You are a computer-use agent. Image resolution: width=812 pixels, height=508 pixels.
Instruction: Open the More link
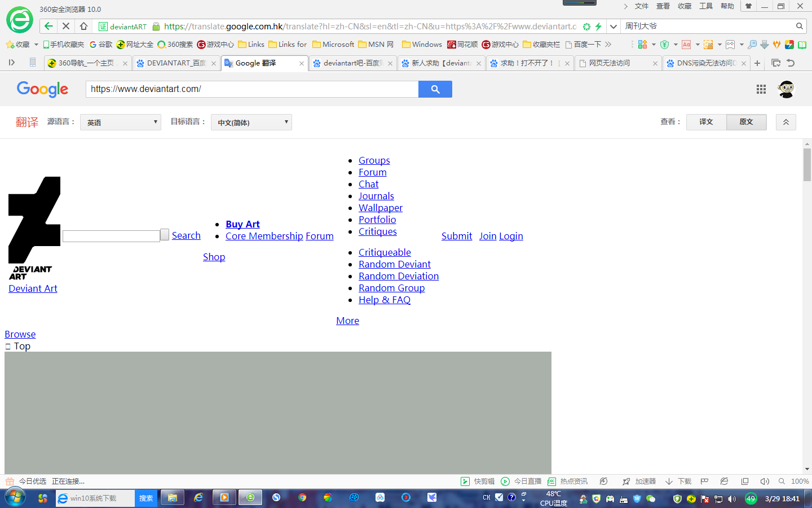tap(347, 321)
